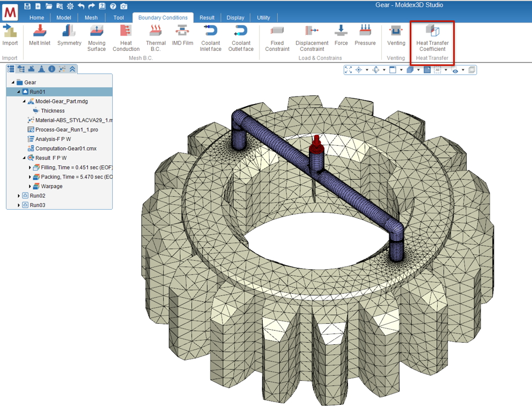The height and width of the screenshot is (415, 532).
Task: Add a Displacement Constraint
Action: (312, 38)
